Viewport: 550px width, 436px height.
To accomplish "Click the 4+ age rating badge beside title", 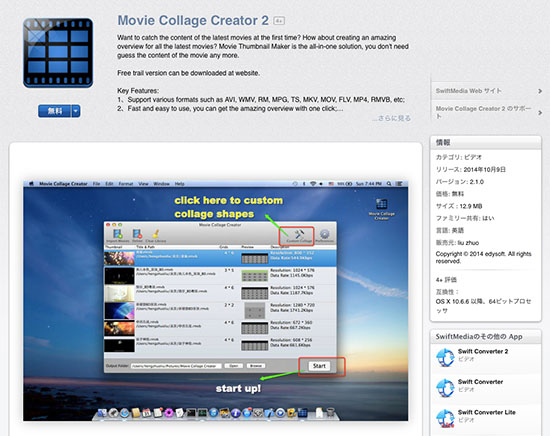I will [x=279, y=21].
